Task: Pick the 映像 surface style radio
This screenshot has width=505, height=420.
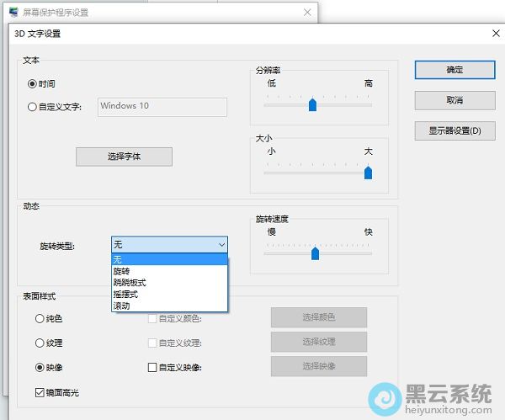Action: (40, 367)
